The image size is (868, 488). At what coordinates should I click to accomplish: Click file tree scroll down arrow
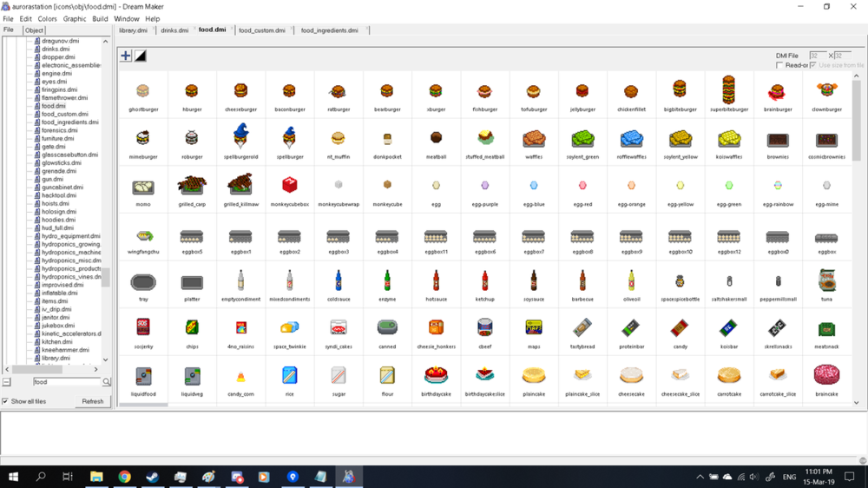pos(106,360)
